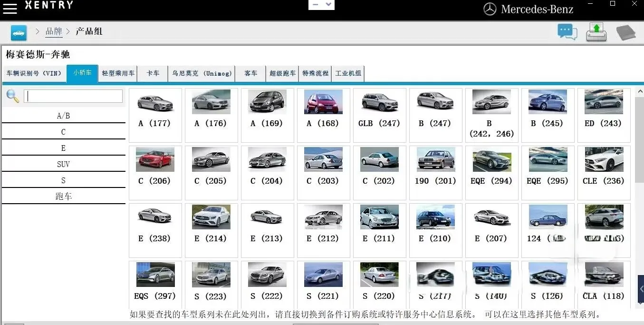This screenshot has width=644, height=325.
Task: Select the red C (206) model tile
Action: click(155, 173)
